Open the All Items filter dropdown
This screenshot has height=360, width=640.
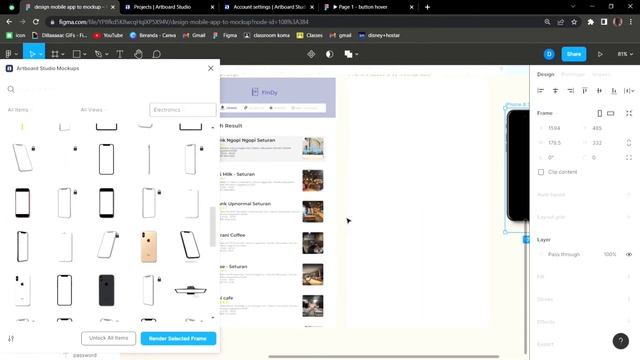20,110
